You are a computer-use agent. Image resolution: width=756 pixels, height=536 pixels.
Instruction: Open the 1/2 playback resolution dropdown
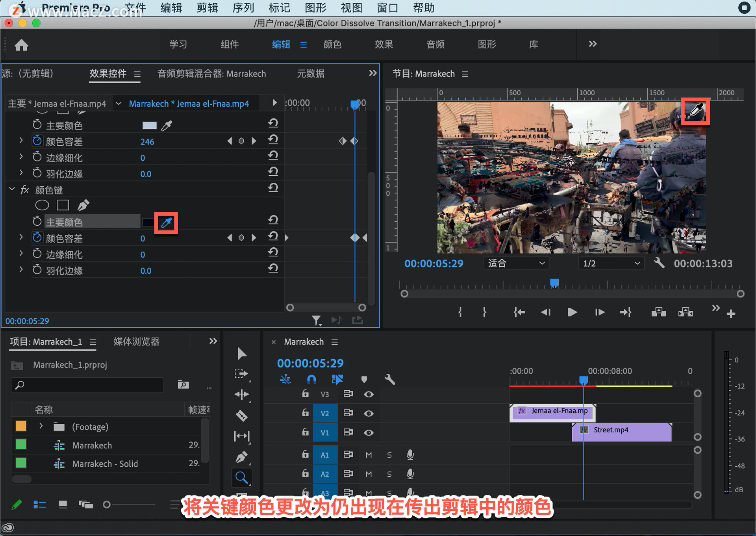coord(611,263)
